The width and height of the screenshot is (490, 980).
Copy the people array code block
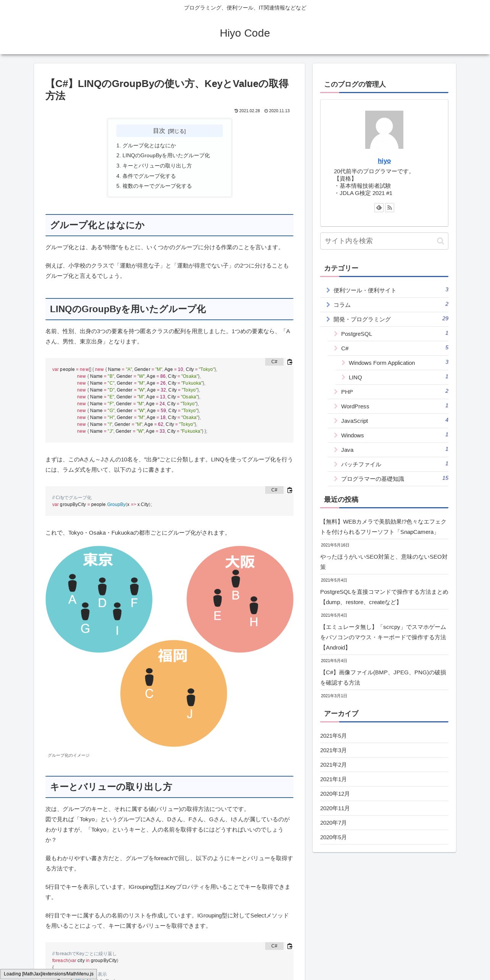[290, 362]
